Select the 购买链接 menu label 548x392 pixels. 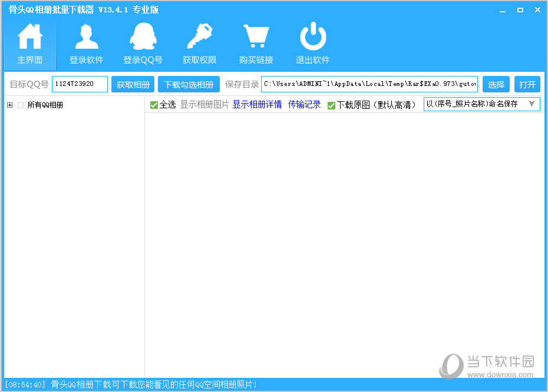(x=256, y=60)
